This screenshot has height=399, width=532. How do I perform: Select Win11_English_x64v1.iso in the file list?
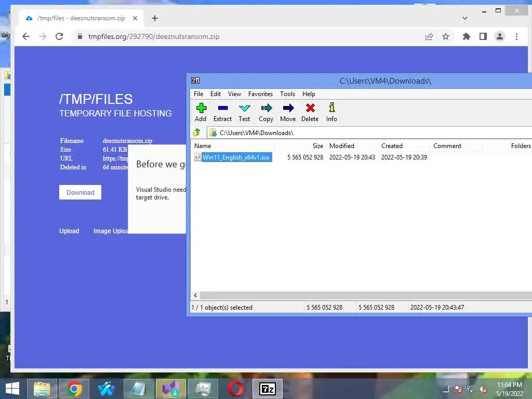[236, 157]
